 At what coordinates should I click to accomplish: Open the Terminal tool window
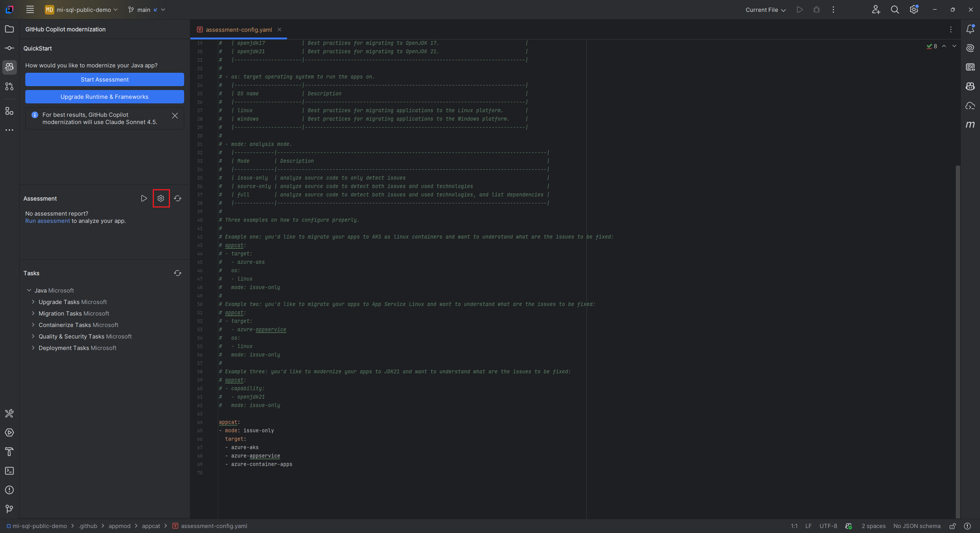(9, 471)
